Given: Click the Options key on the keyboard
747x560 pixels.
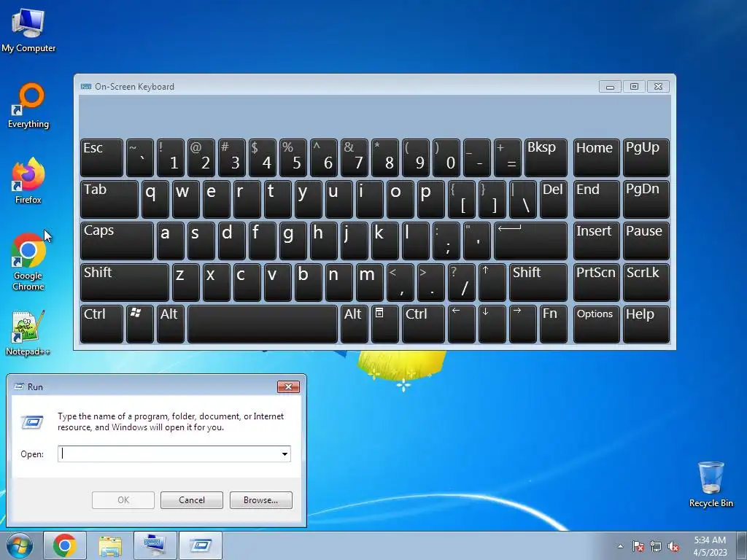Looking at the screenshot, I should click(597, 324).
